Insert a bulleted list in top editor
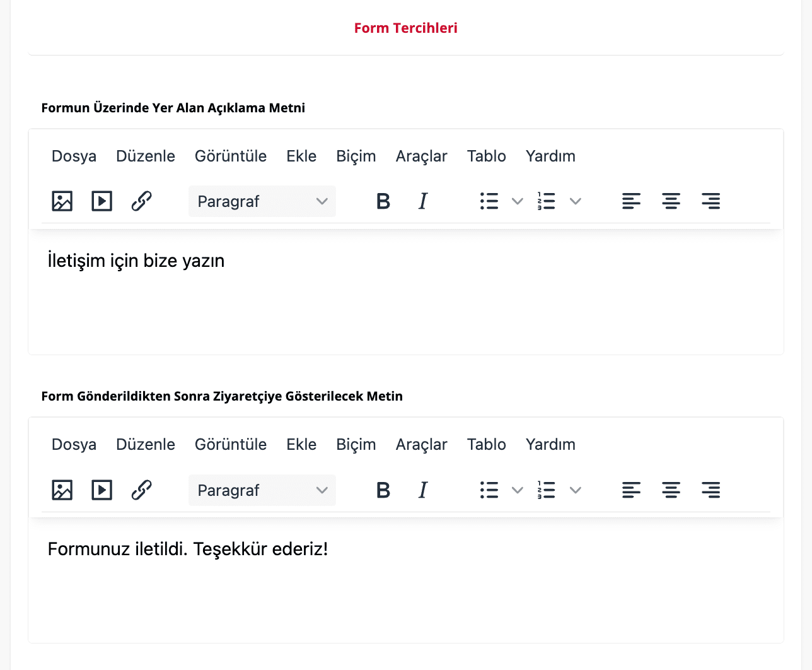Screen dimensions: 812x670 489,201
